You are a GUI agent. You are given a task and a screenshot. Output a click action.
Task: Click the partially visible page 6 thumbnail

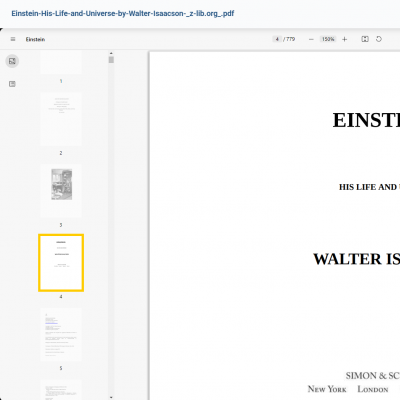click(x=61, y=390)
